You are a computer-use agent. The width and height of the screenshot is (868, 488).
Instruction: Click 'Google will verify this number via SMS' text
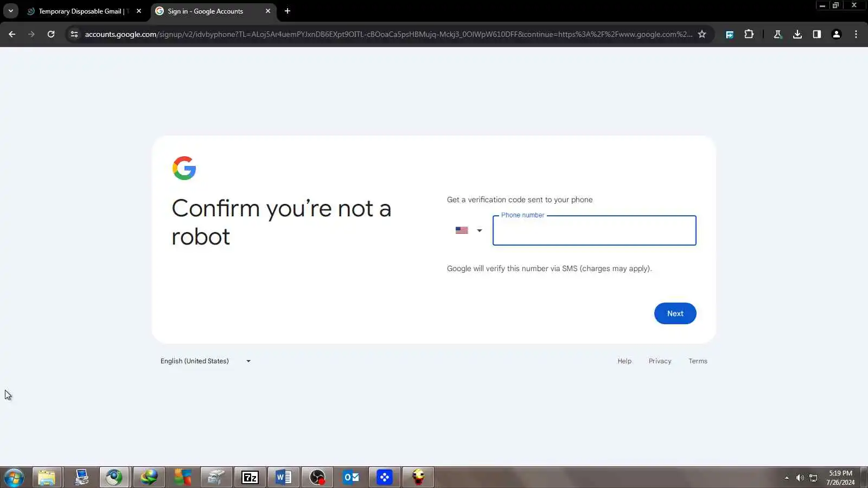(x=549, y=268)
